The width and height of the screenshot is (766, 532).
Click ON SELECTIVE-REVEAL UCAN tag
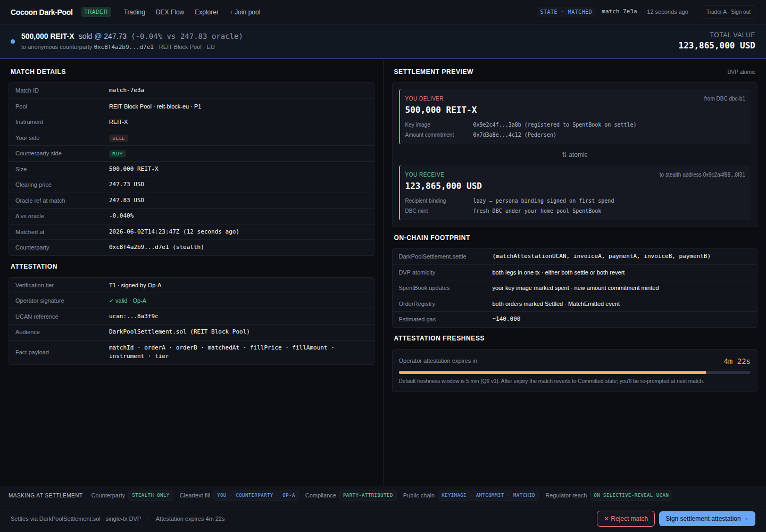click(x=631, y=495)
